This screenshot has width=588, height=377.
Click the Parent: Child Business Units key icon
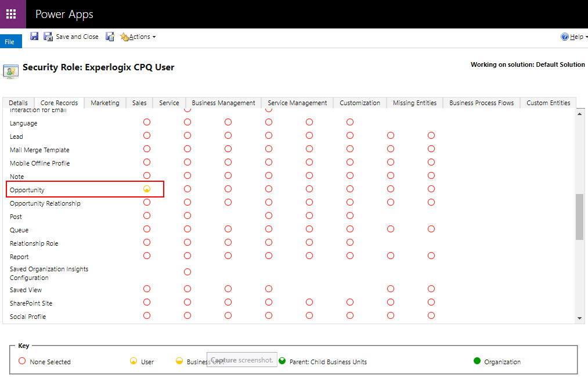[x=282, y=361]
